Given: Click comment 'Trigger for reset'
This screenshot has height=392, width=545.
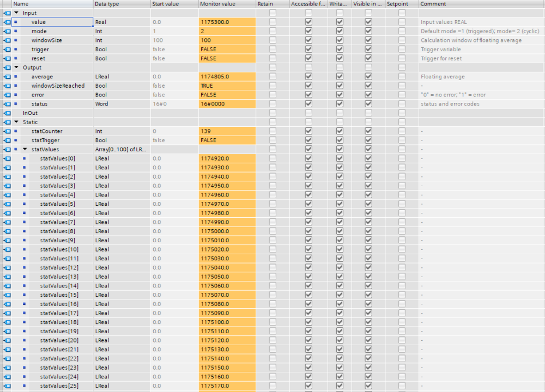Looking at the screenshot, I should [441, 58].
